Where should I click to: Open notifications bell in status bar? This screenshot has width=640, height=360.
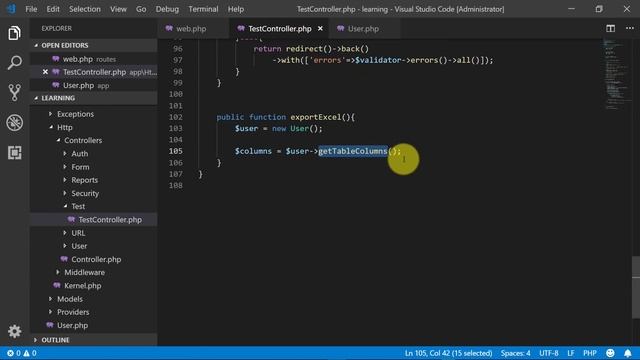pyautogui.click(x=628, y=353)
